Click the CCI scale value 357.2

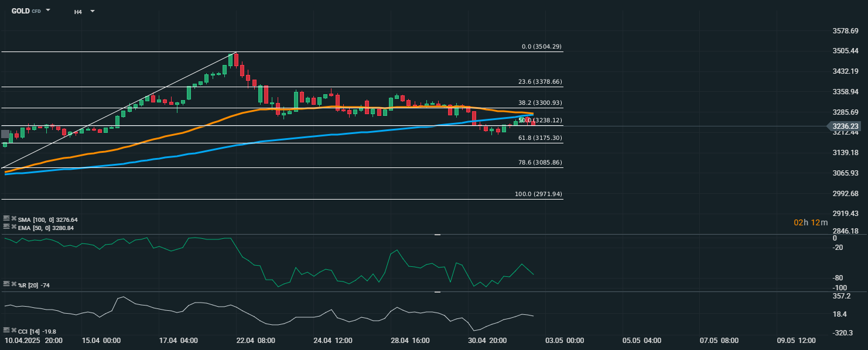(840, 297)
